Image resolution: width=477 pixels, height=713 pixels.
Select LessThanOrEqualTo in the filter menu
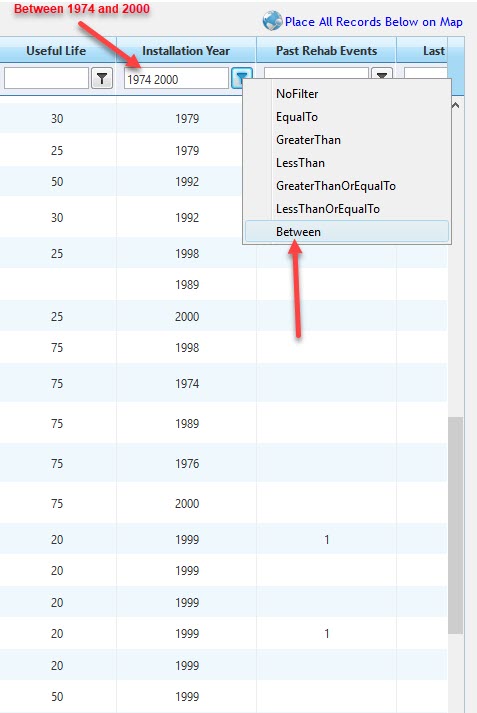tap(346, 209)
